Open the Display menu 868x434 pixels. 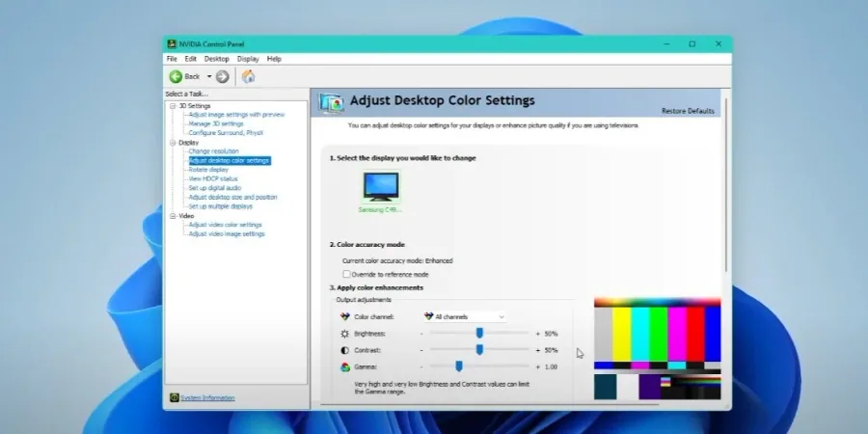(x=248, y=59)
